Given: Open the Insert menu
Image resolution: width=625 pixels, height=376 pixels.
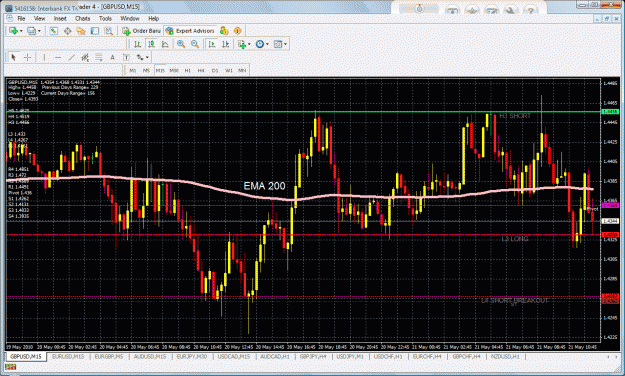Looking at the screenshot, I should click(60, 18).
